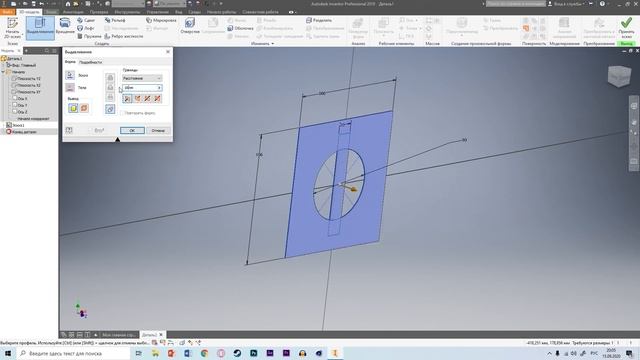Start a 2D sketch from the ribbon
640x360 pixels.
[x=12, y=28]
